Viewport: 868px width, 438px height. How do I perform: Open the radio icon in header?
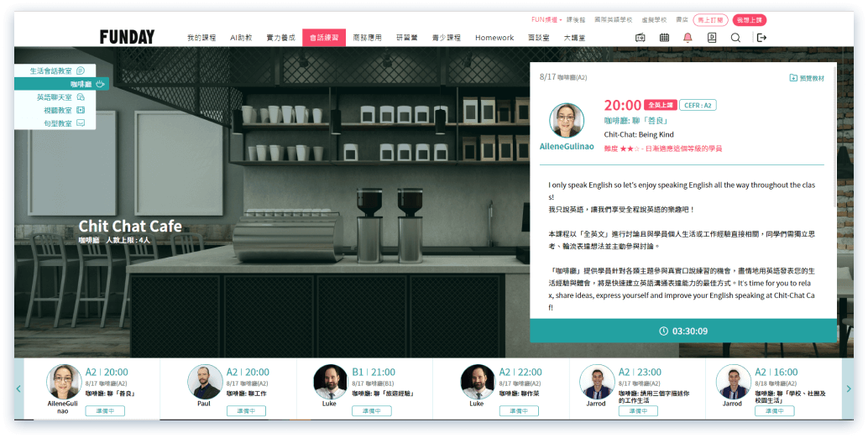[x=640, y=38]
